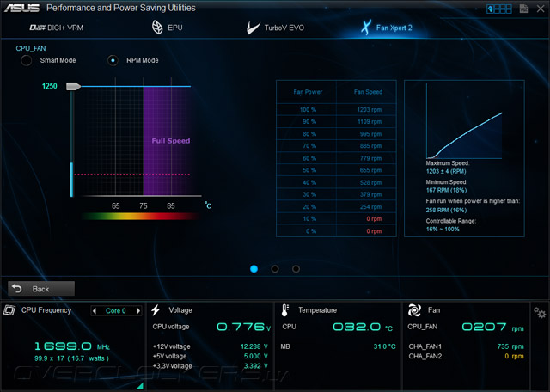550x392 pixels.
Task: Click the Temperature thermometer icon
Action: pyautogui.click(x=284, y=310)
